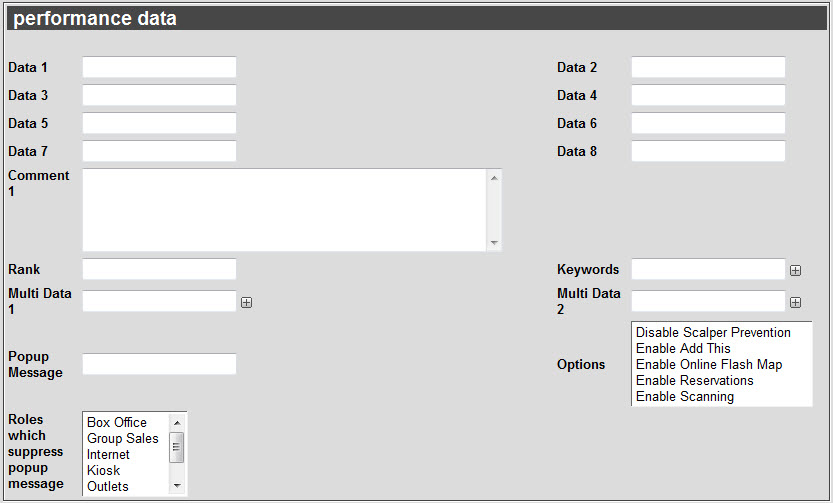Click the roles list scrollbar thumb
833x503 pixels.
[177, 447]
